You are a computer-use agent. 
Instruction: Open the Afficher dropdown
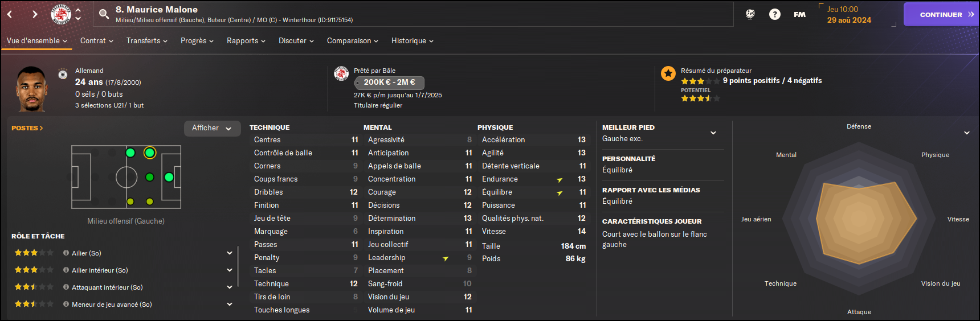[212, 128]
